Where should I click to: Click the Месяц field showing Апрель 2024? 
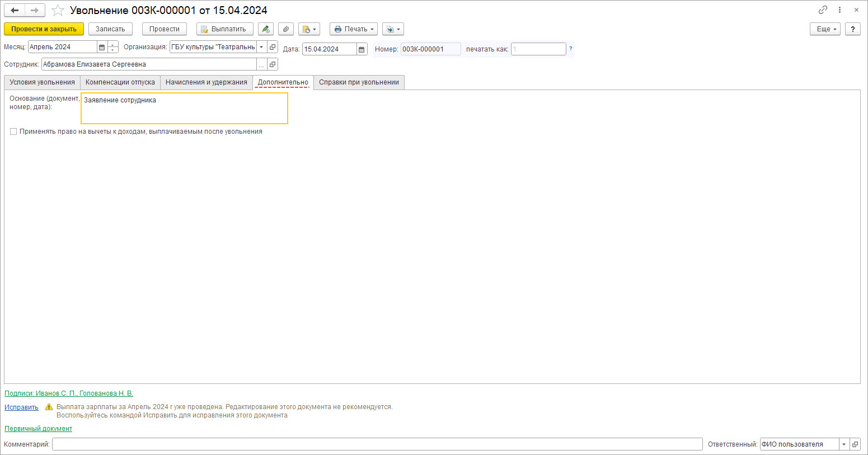(x=63, y=47)
